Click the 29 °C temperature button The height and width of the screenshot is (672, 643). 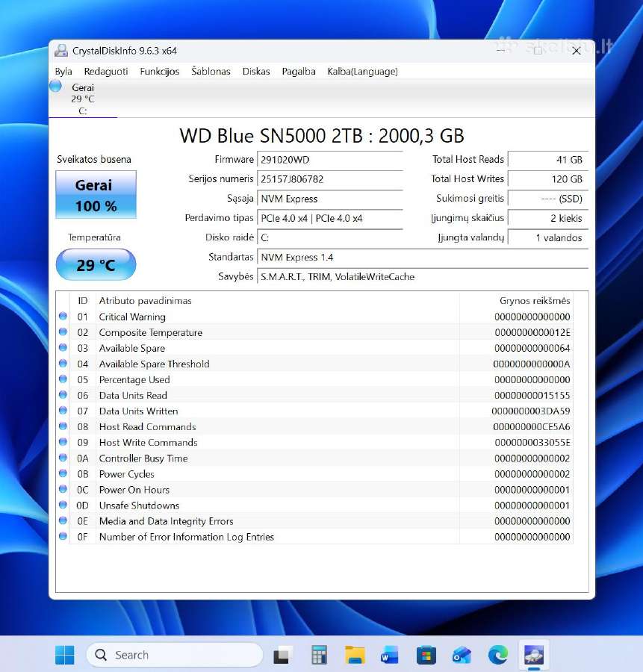click(96, 264)
